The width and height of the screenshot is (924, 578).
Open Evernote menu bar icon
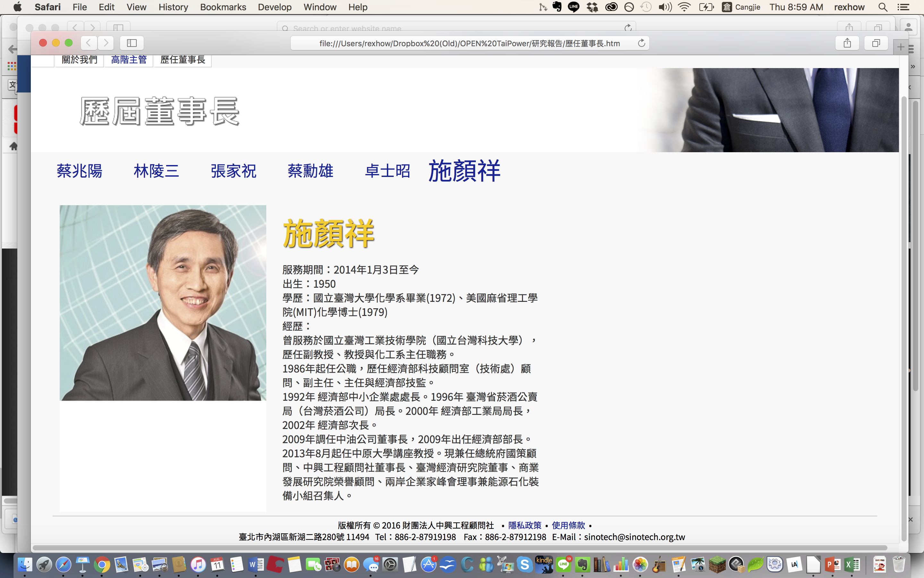tap(557, 7)
